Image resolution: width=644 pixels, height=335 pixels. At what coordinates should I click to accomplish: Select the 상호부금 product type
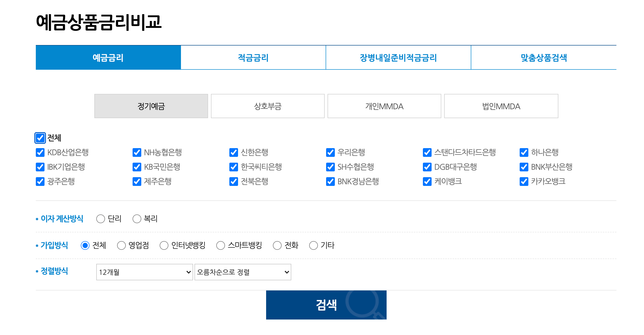pos(268,106)
